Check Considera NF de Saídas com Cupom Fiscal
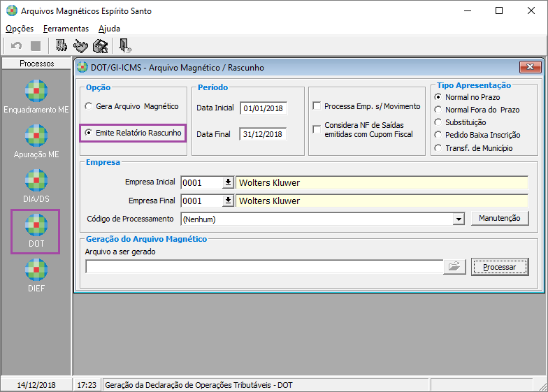548x392 pixels. (x=317, y=129)
